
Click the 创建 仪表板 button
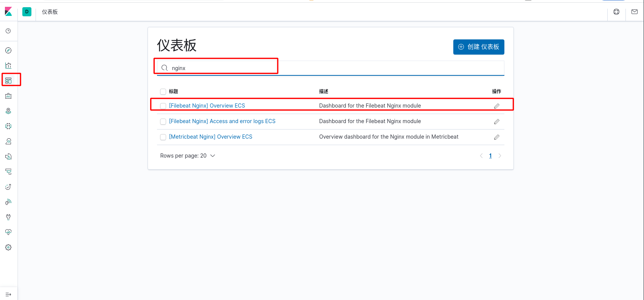[x=479, y=47]
